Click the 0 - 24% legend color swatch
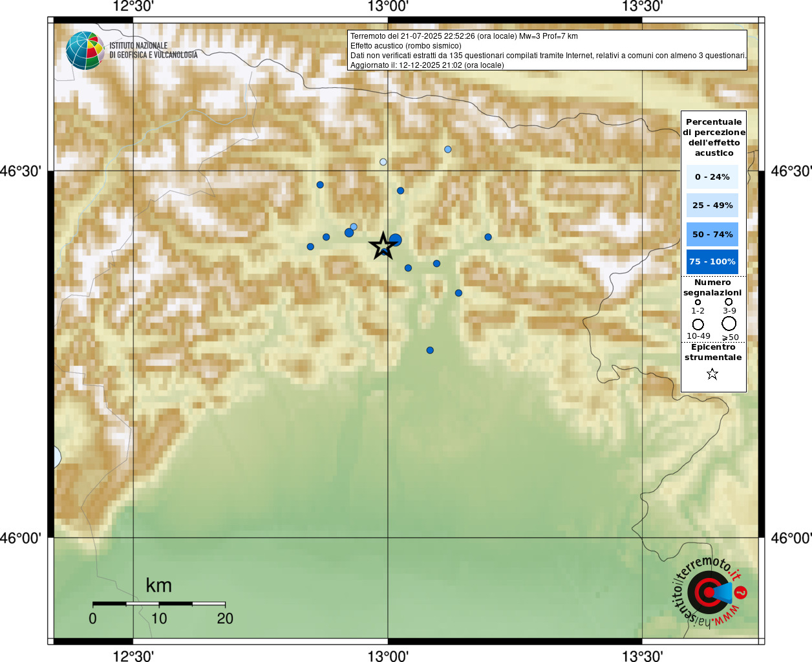The height and width of the screenshot is (662, 812). pyautogui.click(x=712, y=176)
